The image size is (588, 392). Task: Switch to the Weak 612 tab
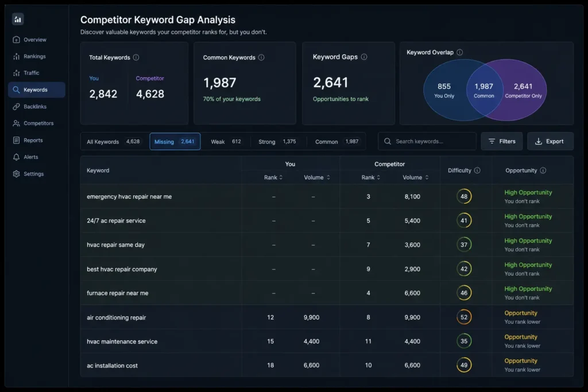[x=226, y=142]
